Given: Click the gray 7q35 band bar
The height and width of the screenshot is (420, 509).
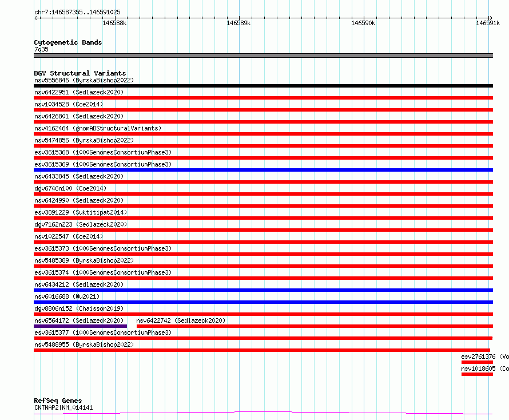Looking at the screenshot, I should (263, 56).
